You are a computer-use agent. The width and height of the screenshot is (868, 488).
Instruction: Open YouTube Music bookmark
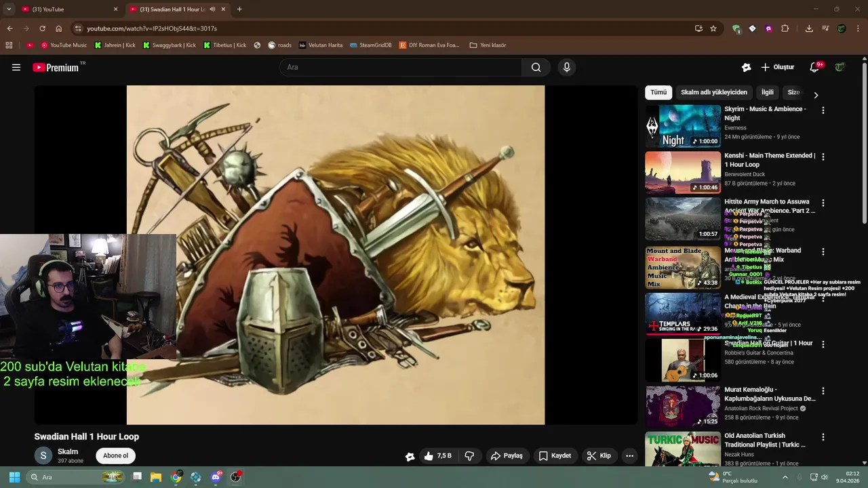tap(64, 45)
